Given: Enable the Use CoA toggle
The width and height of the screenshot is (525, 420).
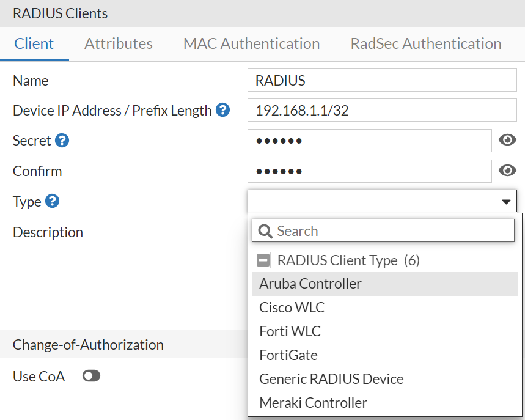Looking at the screenshot, I should (91, 376).
